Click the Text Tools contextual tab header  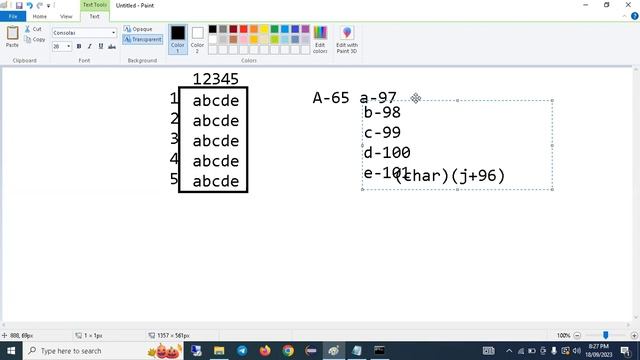point(94,5)
